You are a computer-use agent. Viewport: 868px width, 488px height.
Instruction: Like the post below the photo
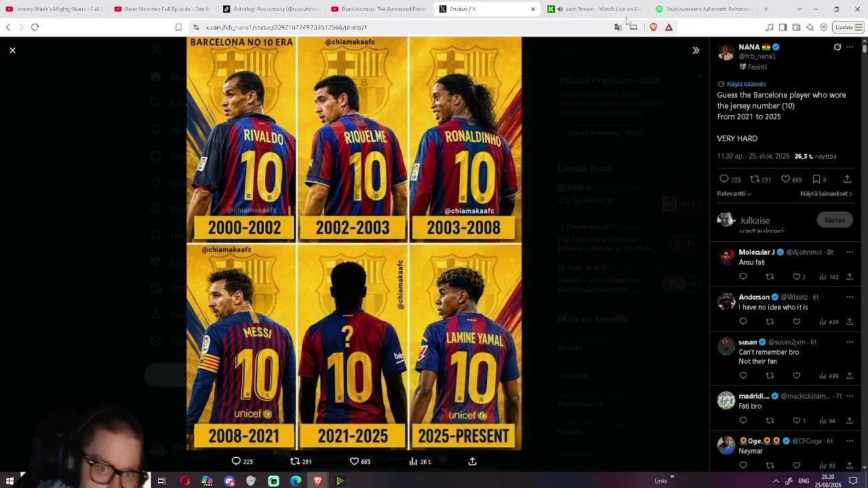(354, 462)
